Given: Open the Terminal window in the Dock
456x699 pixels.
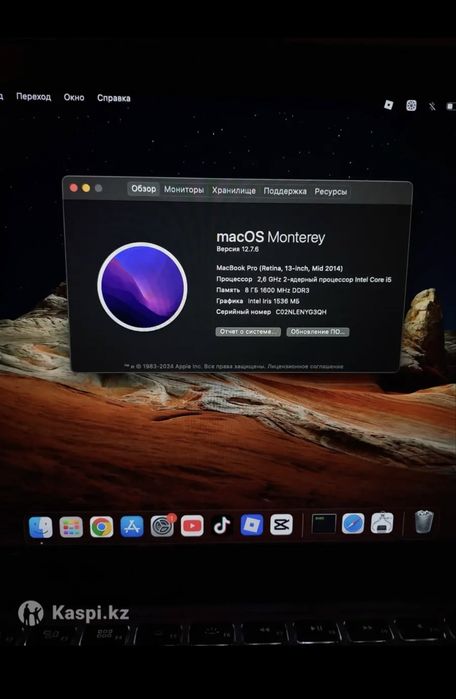Looking at the screenshot, I should pyautogui.click(x=324, y=524).
